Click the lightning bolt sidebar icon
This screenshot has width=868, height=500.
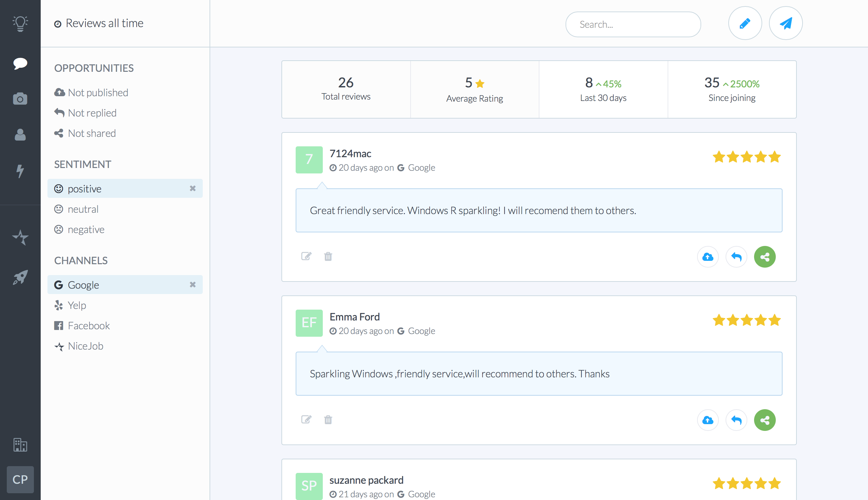(x=20, y=171)
